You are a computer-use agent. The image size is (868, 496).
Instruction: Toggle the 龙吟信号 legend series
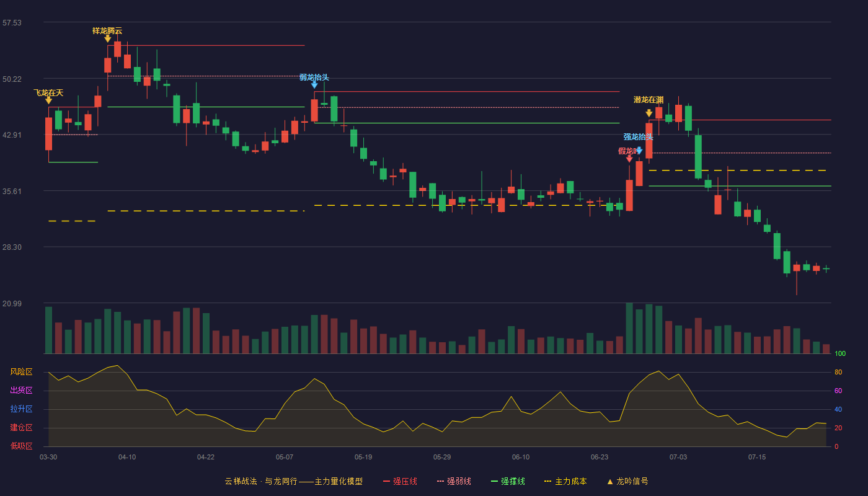pos(627,481)
